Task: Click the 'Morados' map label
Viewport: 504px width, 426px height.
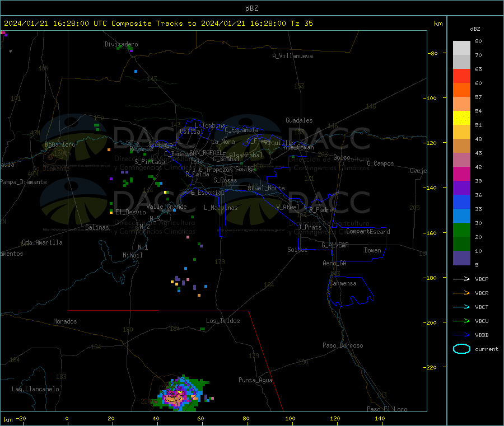Action: 65,321
